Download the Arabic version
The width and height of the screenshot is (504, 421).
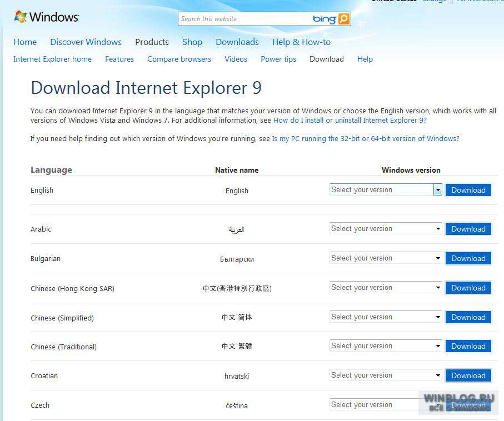tap(468, 229)
